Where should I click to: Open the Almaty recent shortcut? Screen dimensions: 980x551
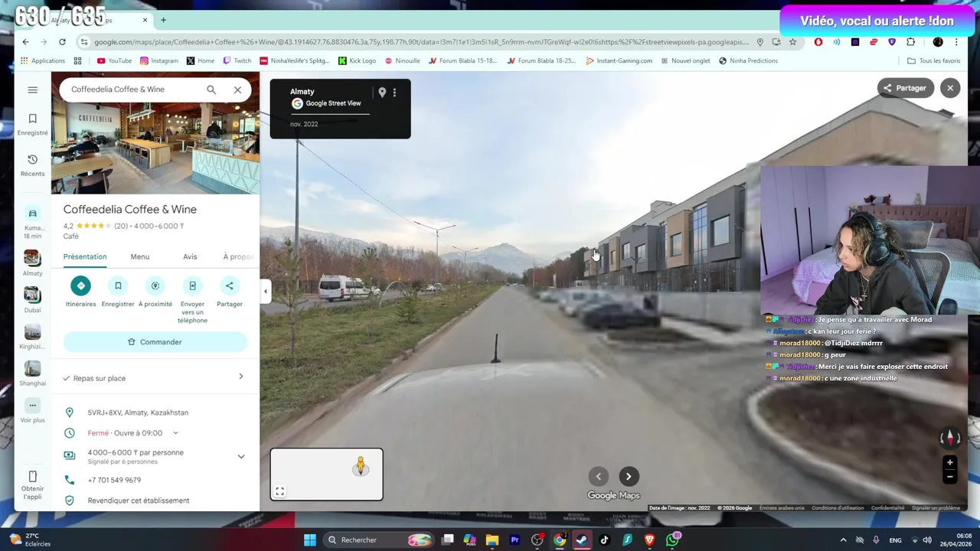(32, 263)
